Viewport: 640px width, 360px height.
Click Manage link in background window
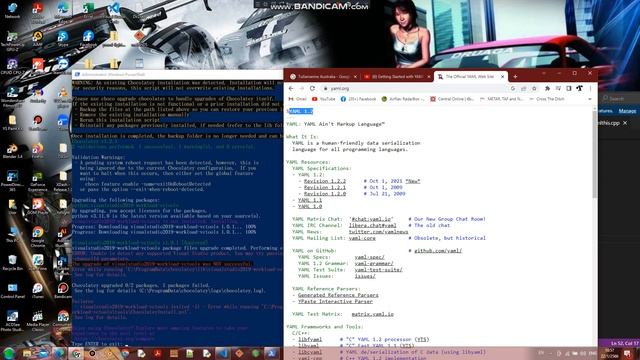[627, 111]
